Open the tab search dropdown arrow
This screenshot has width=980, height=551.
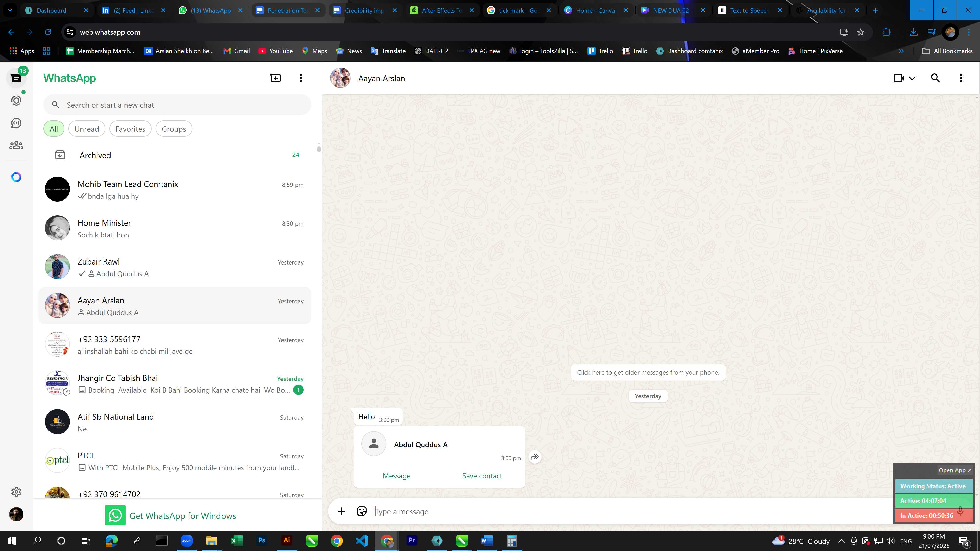tap(10, 11)
